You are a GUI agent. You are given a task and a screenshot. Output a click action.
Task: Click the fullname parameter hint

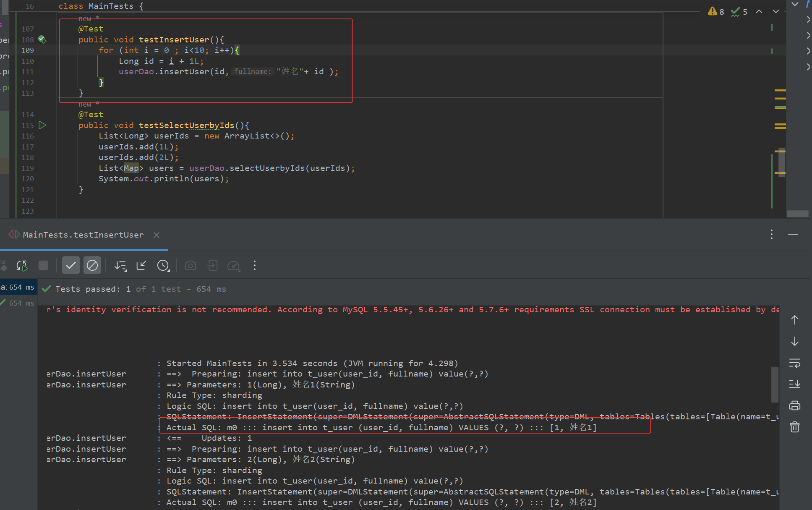point(253,72)
